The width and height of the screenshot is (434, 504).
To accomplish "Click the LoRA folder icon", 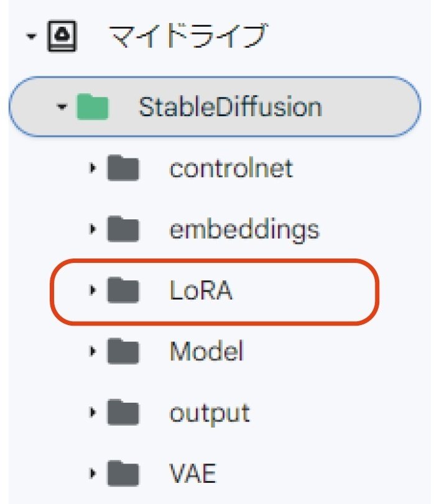I will point(123,290).
